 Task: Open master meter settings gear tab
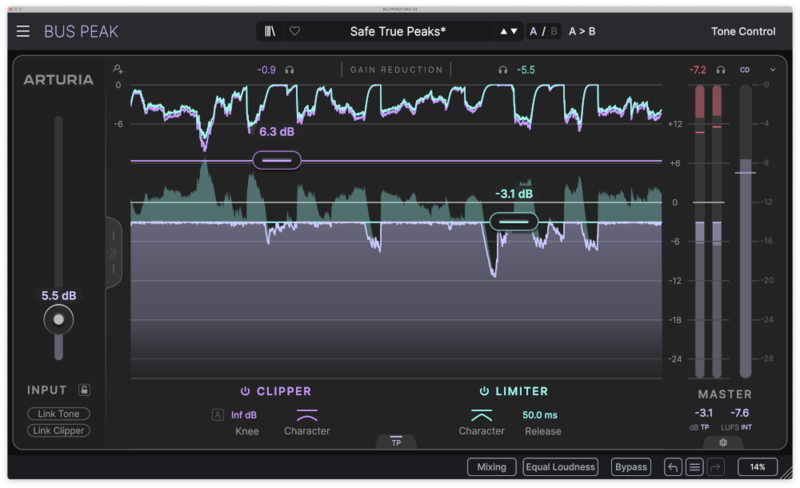(x=723, y=443)
